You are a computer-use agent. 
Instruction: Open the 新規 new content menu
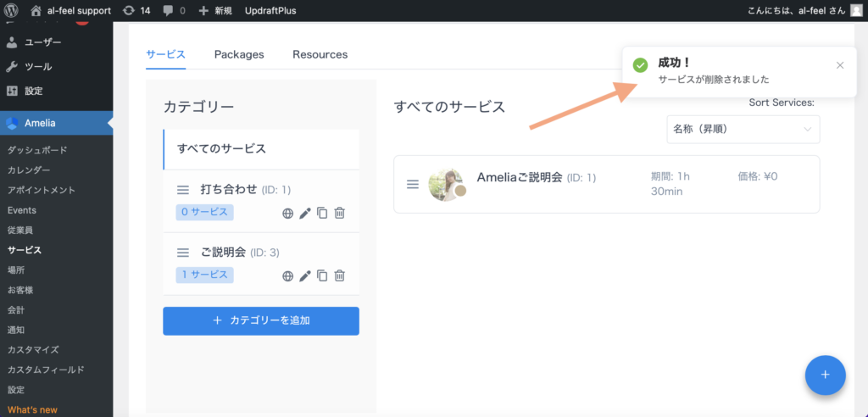point(215,10)
